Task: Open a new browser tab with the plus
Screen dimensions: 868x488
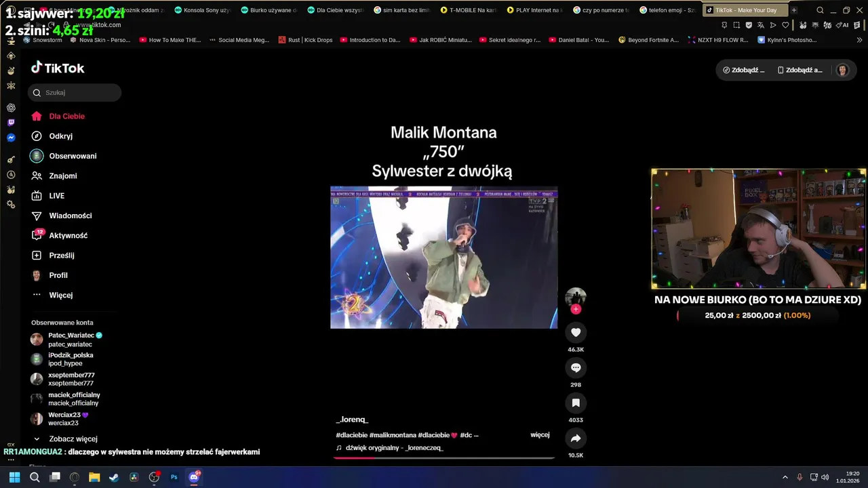Action: point(793,10)
